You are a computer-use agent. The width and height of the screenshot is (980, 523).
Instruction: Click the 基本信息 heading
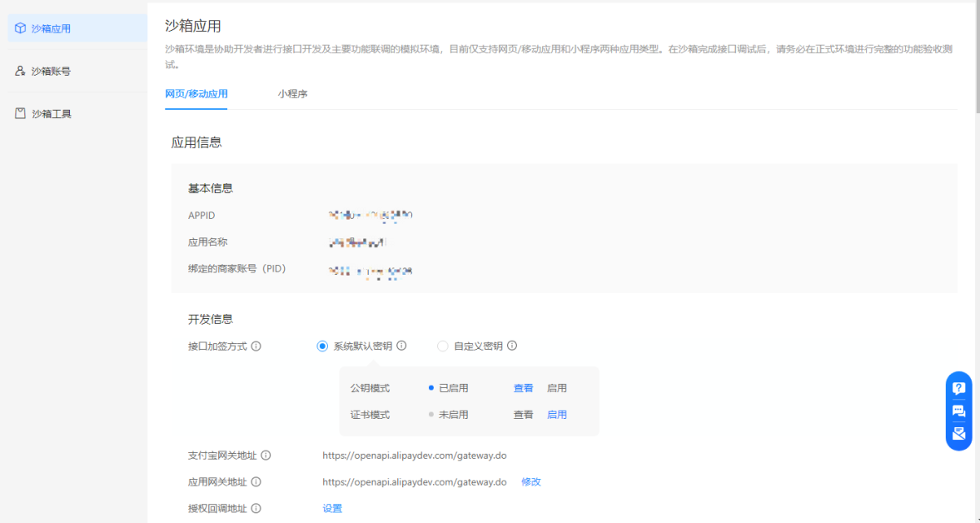click(211, 188)
